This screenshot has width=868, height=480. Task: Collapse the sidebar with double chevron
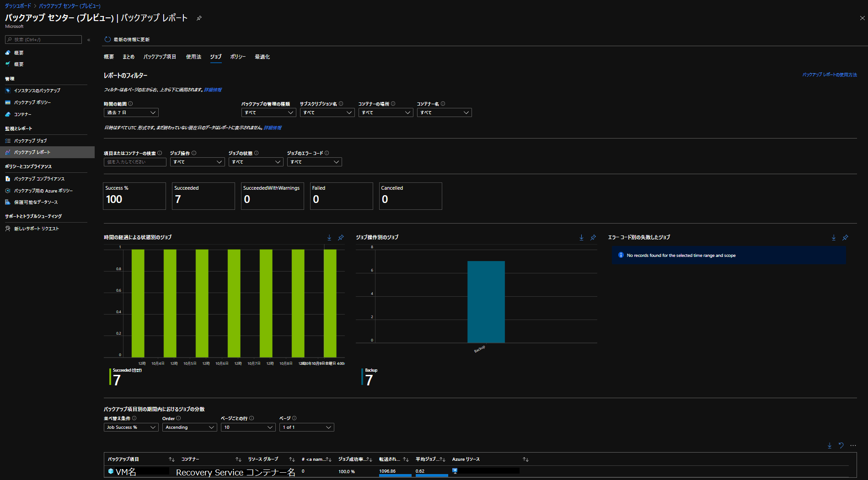(x=89, y=40)
